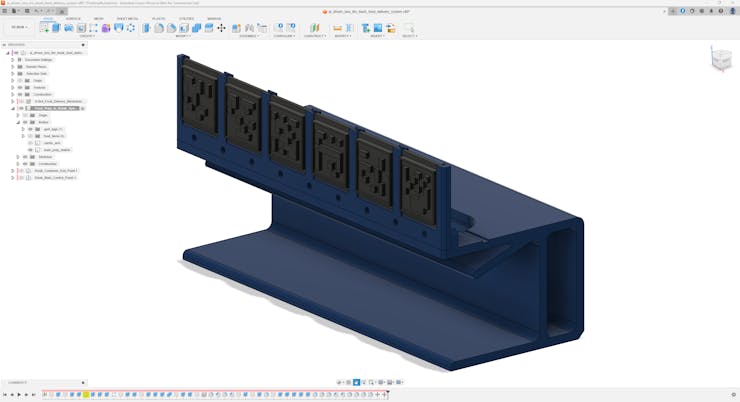The width and height of the screenshot is (740, 402).
Task: Expand the Named Views tree node
Action: [x=12, y=66]
